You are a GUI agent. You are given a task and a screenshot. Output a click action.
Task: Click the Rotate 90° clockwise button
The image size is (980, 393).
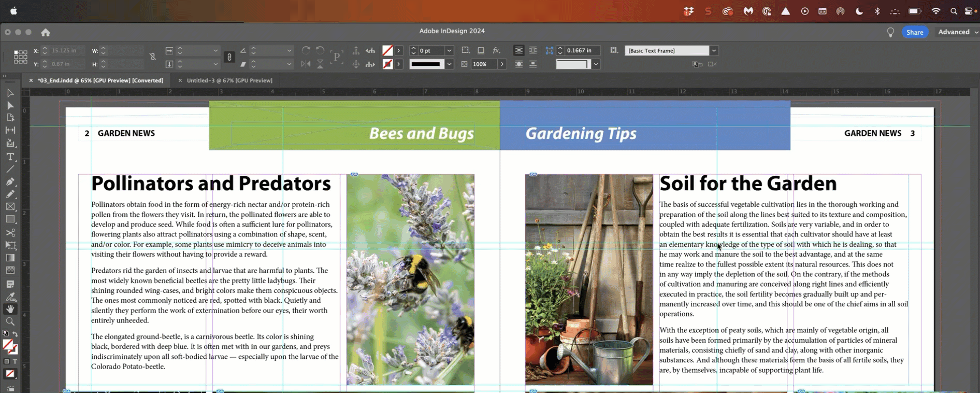coord(306,50)
